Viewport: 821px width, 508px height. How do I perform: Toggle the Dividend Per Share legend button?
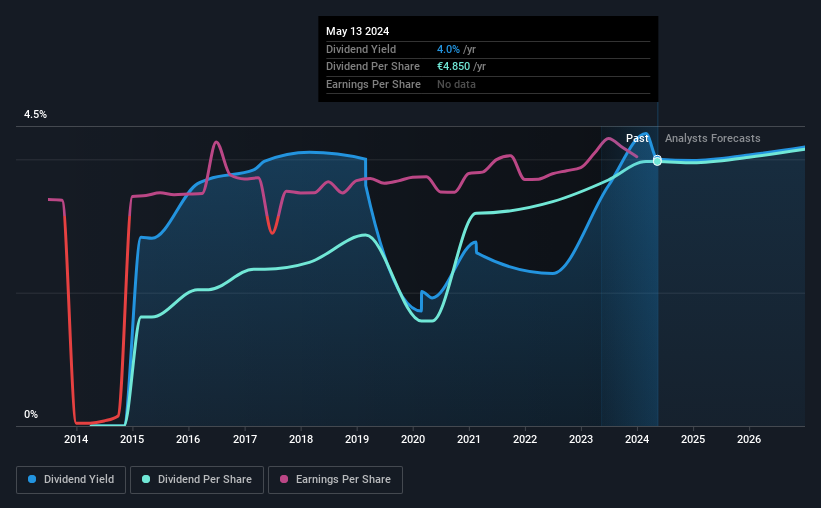tap(197, 480)
